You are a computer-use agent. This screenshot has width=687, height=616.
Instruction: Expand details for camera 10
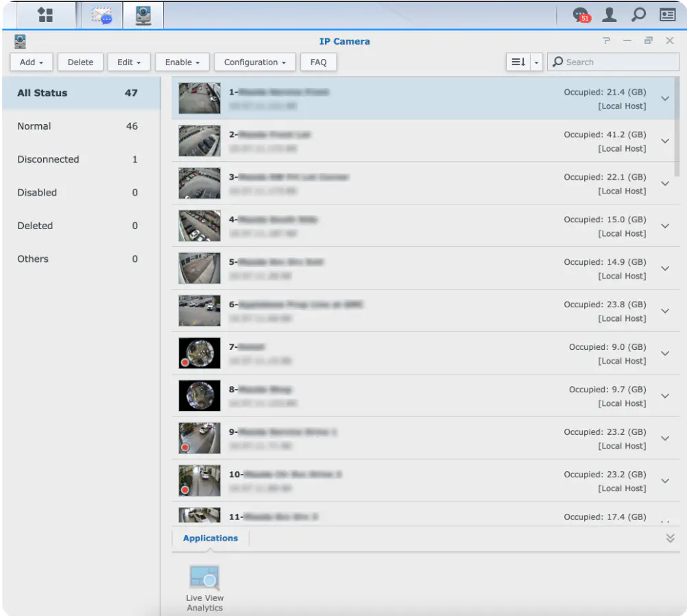[665, 482]
